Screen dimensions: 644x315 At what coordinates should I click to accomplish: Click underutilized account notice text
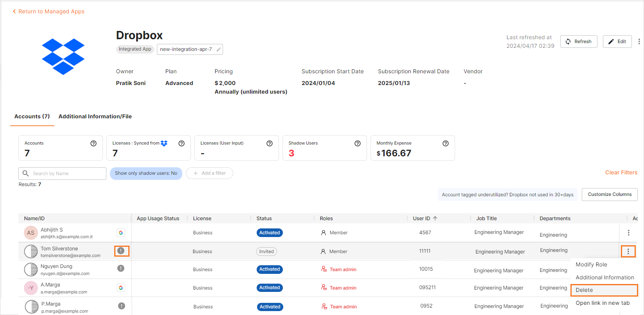[x=507, y=195]
